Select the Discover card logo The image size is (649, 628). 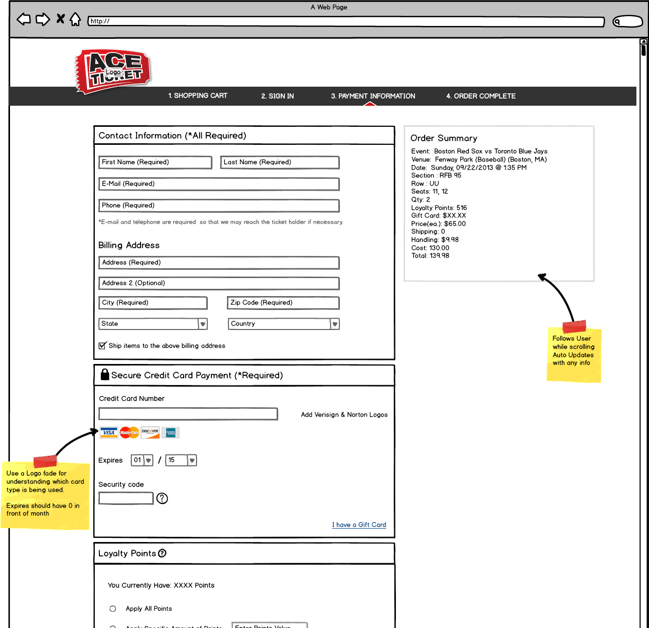(x=150, y=433)
